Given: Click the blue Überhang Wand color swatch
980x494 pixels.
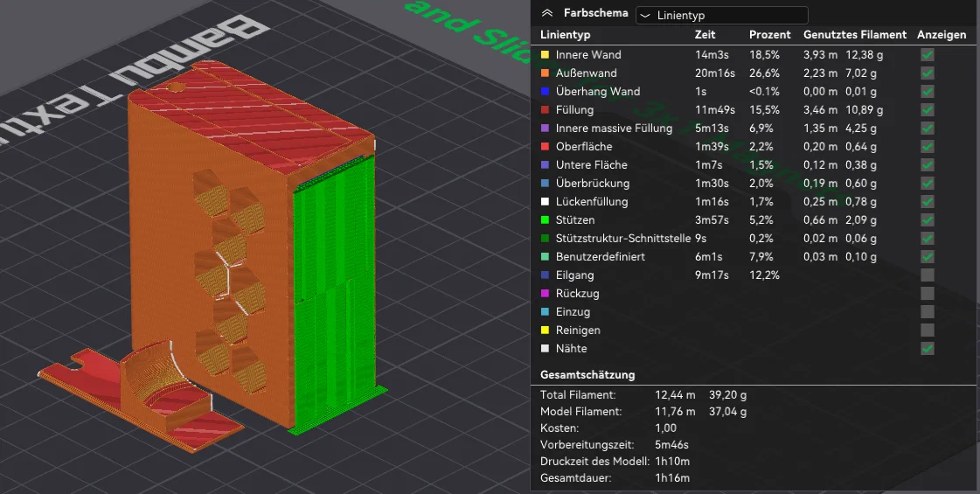Looking at the screenshot, I should click(x=545, y=91).
